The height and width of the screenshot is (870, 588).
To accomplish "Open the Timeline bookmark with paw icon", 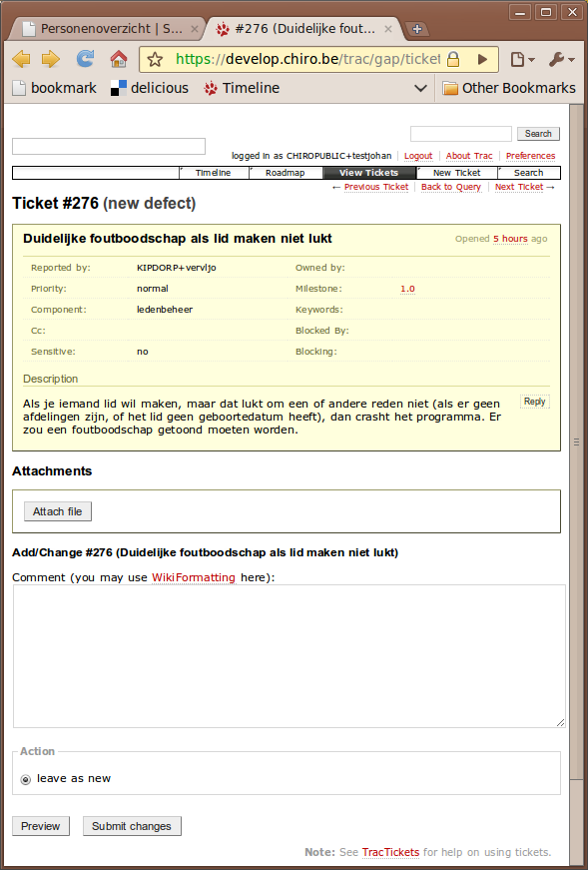I will pos(242,88).
